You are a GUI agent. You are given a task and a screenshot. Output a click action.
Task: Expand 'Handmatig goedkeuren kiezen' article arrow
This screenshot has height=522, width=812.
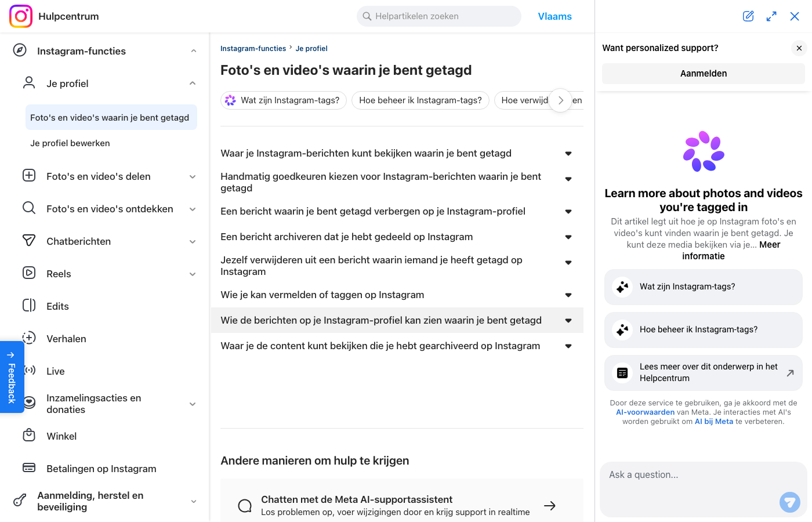pos(568,179)
